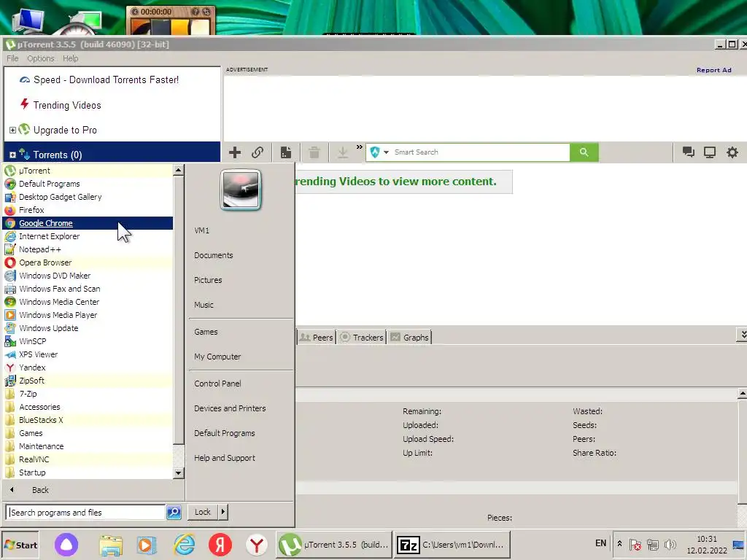747x560 pixels.
Task: Switch to the Graphs tab
Action: coord(410,337)
